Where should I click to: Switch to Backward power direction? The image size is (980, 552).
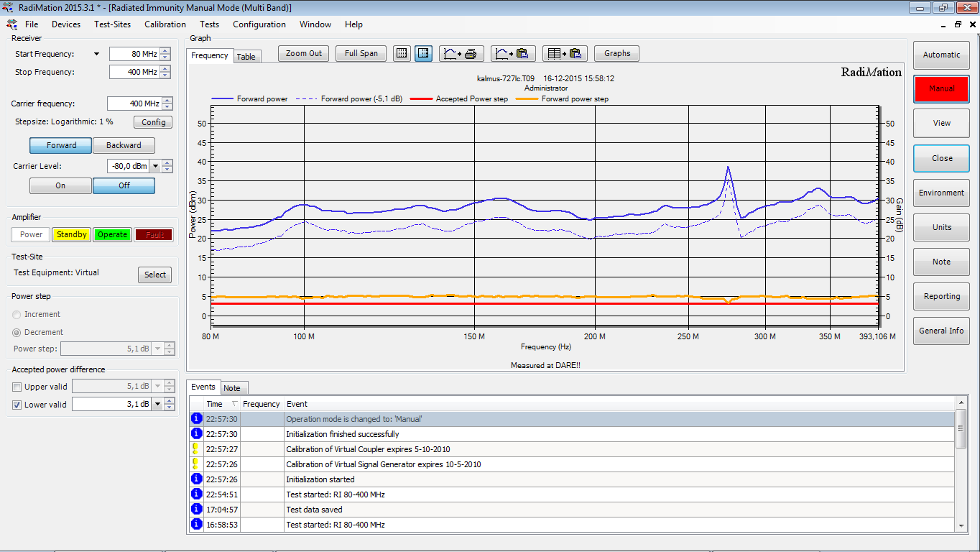(x=124, y=145)
